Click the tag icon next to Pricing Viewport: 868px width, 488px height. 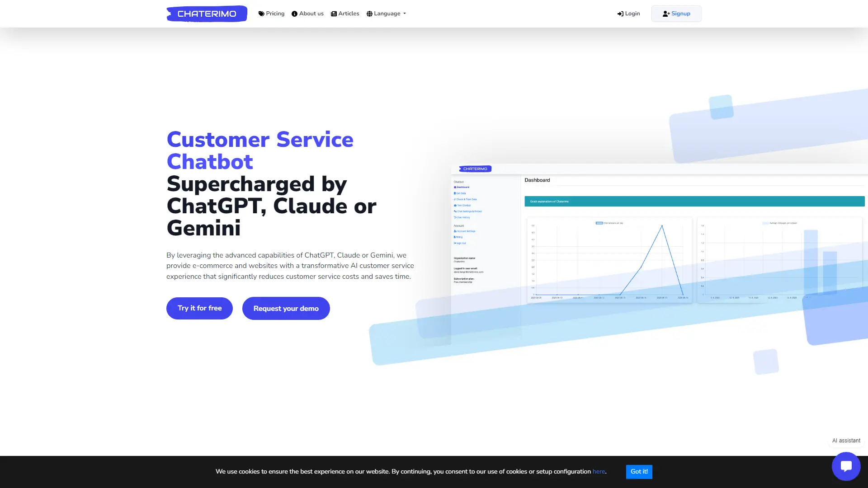coord(261,14)
